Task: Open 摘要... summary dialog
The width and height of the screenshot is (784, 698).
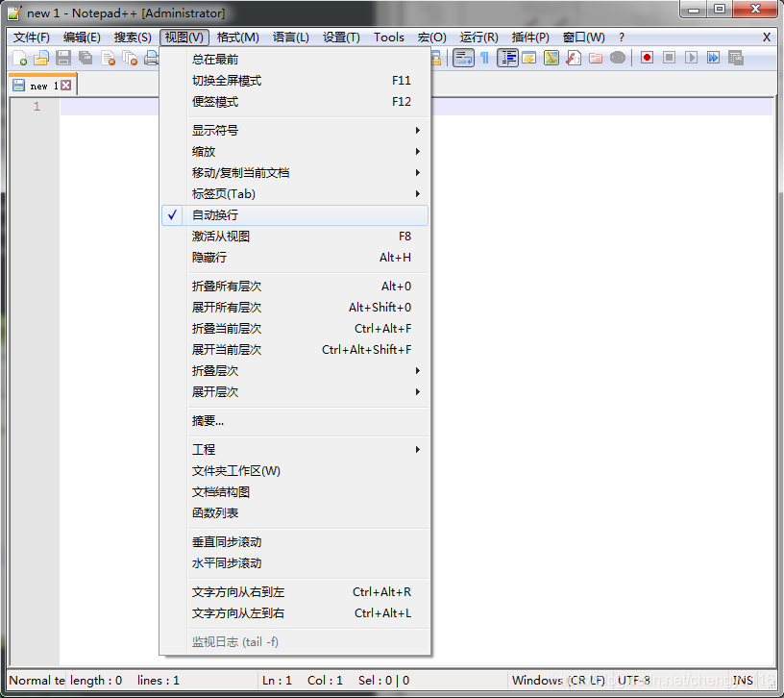Action: [x=295, y=421]
